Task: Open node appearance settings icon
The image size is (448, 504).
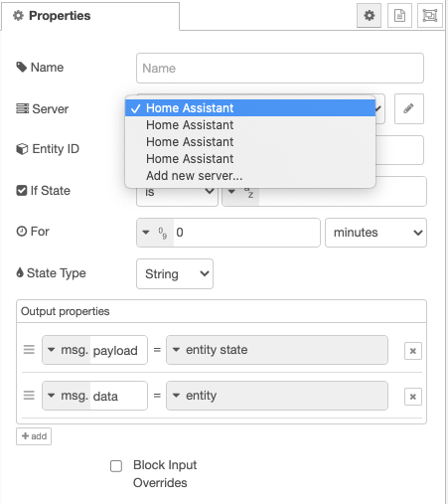Action: pos(430,15)
